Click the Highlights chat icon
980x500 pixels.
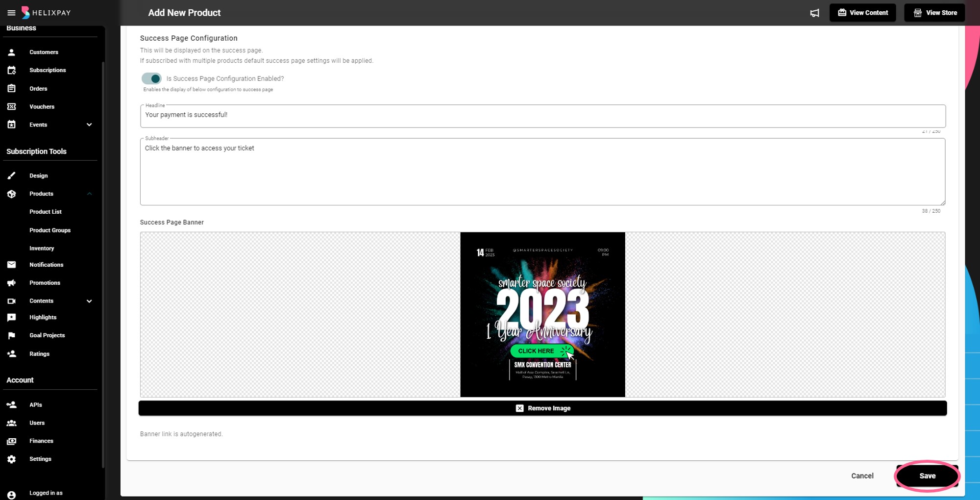(12, 318)
